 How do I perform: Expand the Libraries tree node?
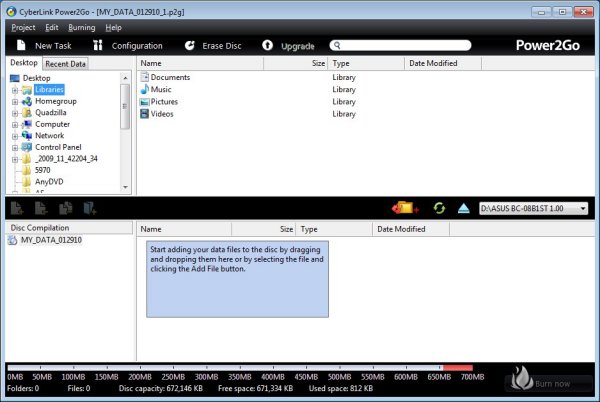pyautogui.click(x=15, y=90)
